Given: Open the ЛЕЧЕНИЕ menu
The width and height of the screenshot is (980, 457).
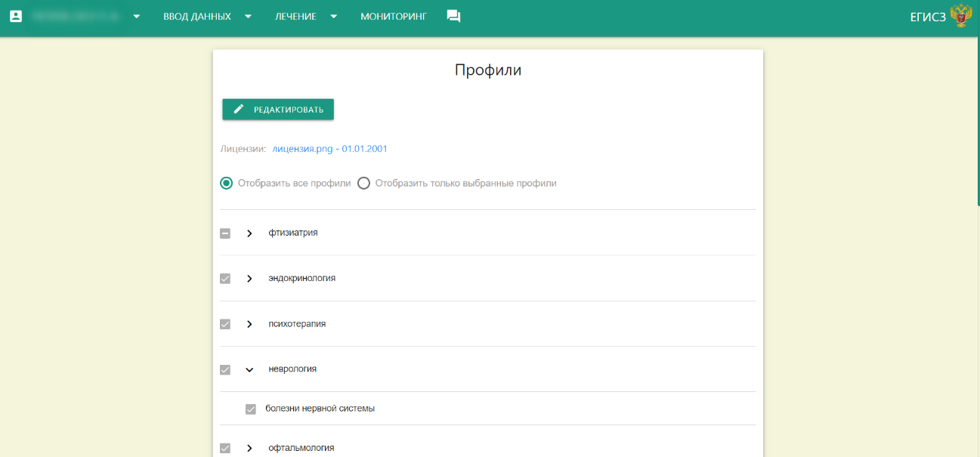Looking at the screenshot, I should click(x=295, y=16).
